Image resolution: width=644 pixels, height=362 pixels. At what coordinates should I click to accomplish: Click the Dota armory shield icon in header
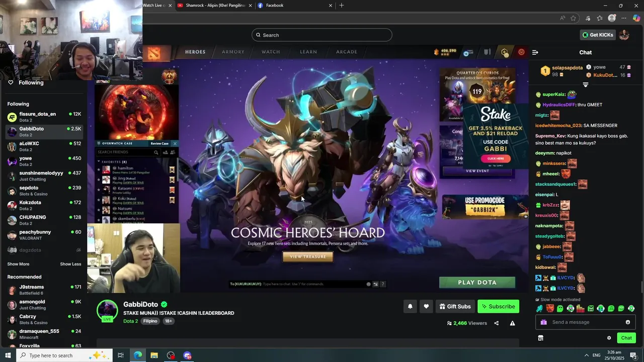487,52
